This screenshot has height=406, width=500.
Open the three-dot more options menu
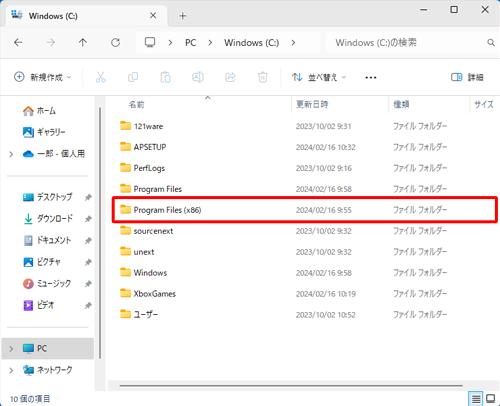click(371, 78)
